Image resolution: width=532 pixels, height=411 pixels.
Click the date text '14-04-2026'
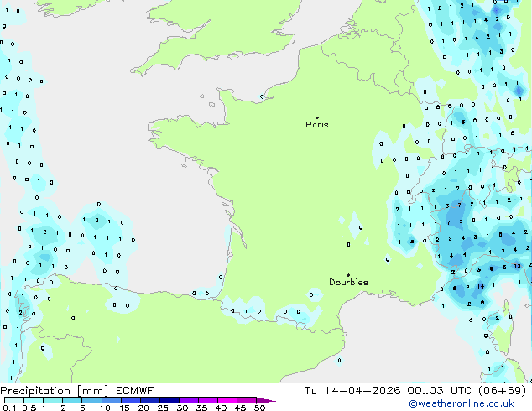point(362,391)
